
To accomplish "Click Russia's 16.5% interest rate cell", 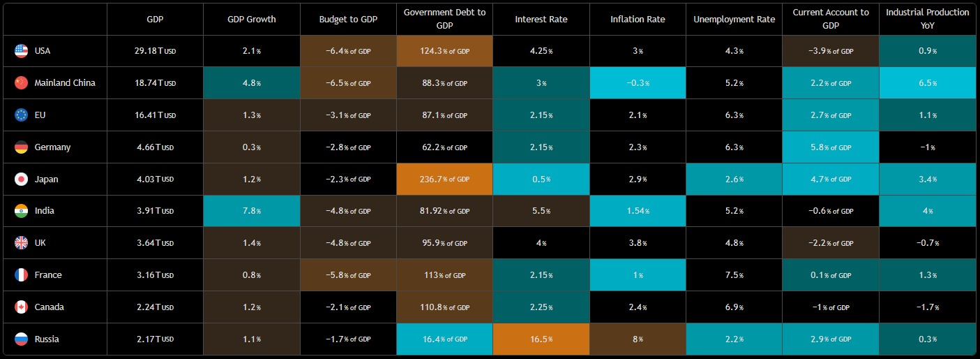I will pyautogui.click(x=541, y=339).
